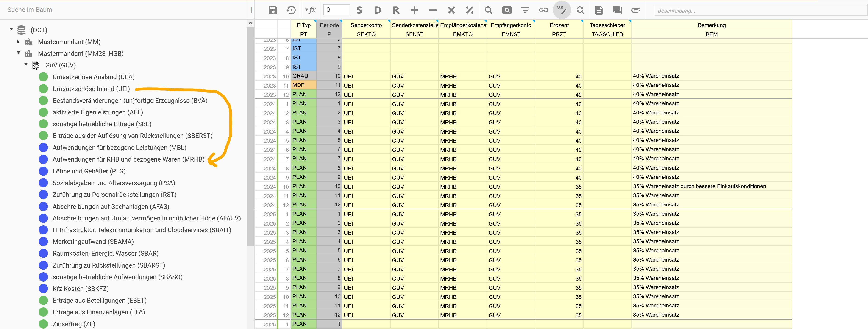The height and width of the screenshot is (329, 868).
Task: Select Löhne und Gehälter (PLG) item
Action: tap(89, 171)
